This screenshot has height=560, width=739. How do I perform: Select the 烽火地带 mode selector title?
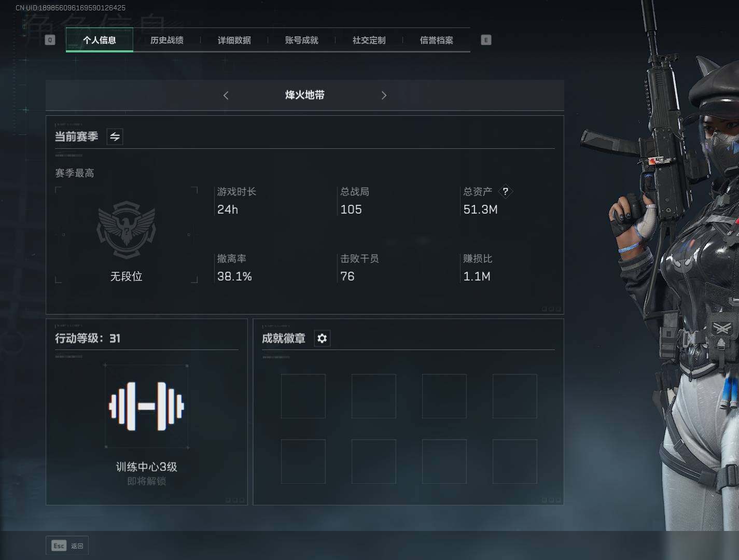click(x=305, y=95)
